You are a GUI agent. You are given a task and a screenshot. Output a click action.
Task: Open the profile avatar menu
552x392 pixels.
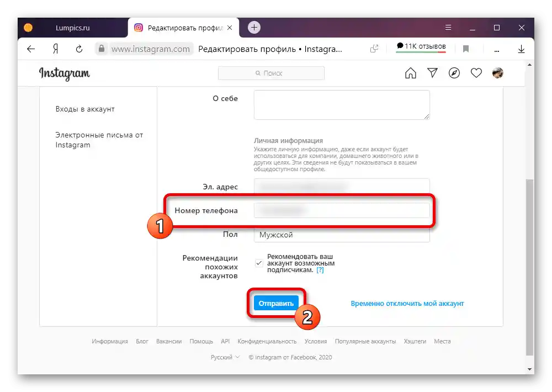497,73
